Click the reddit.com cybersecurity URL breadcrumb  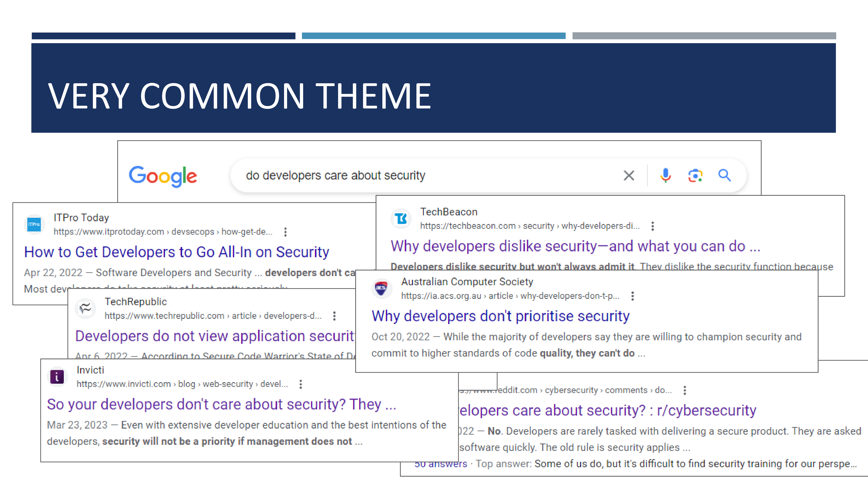click(x=566, y=390)
